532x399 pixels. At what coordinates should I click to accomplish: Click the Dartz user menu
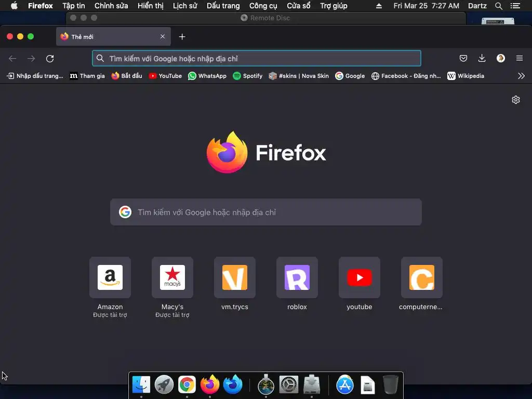pyautogui.click(x=477, y=6)
